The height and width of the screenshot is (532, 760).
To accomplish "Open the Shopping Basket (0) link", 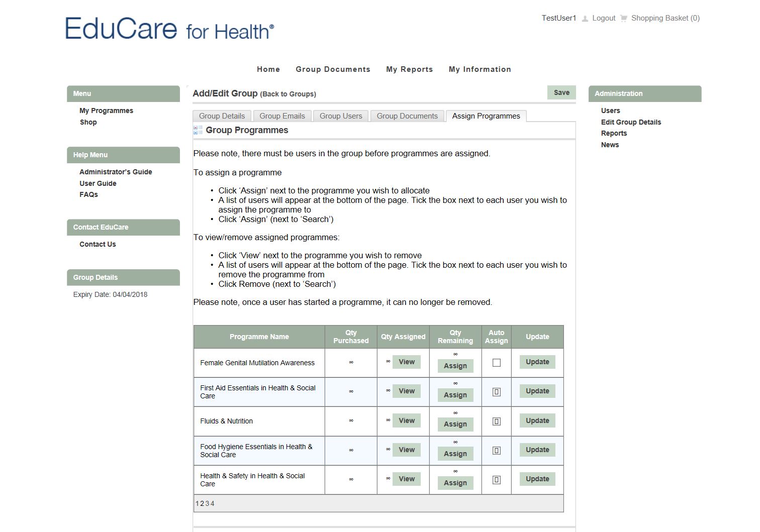I will (x=666, y=18).
